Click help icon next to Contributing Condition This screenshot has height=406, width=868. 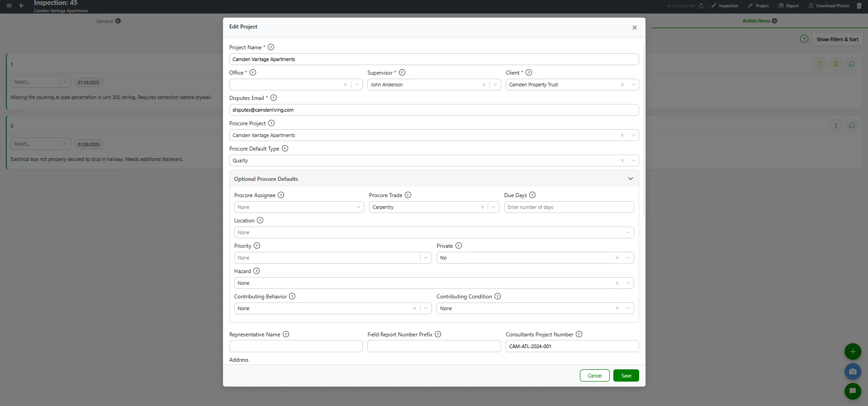pos(498,296)
